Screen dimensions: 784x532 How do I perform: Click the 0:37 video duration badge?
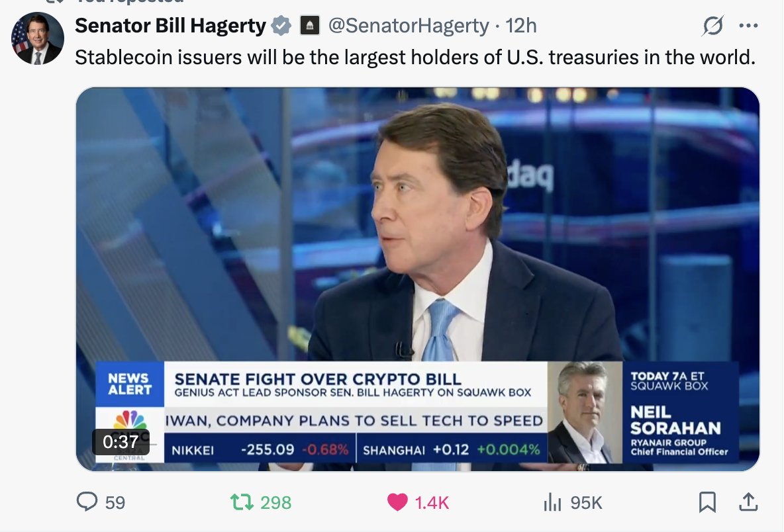121,441
